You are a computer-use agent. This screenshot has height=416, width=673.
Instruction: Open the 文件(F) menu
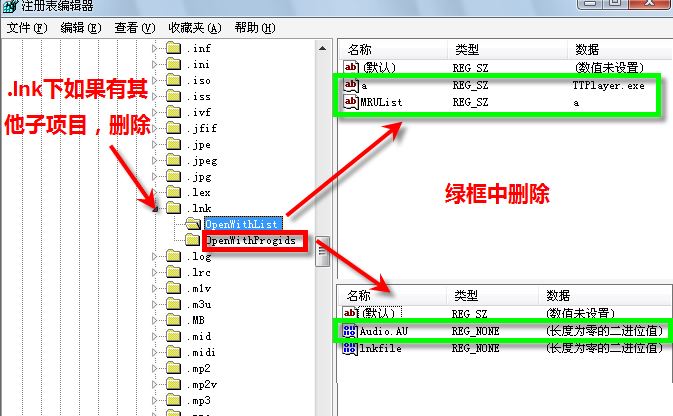(27, 28)
